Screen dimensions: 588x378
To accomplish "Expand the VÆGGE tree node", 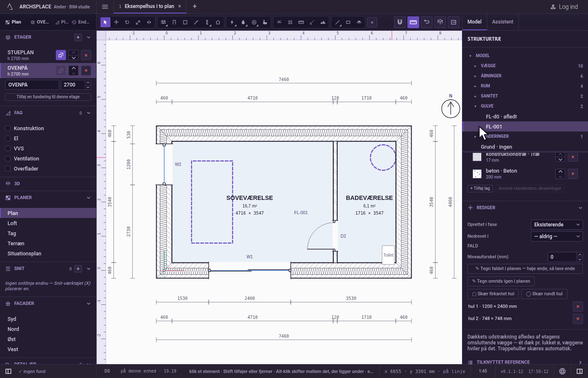I will (x=475, y=66).
